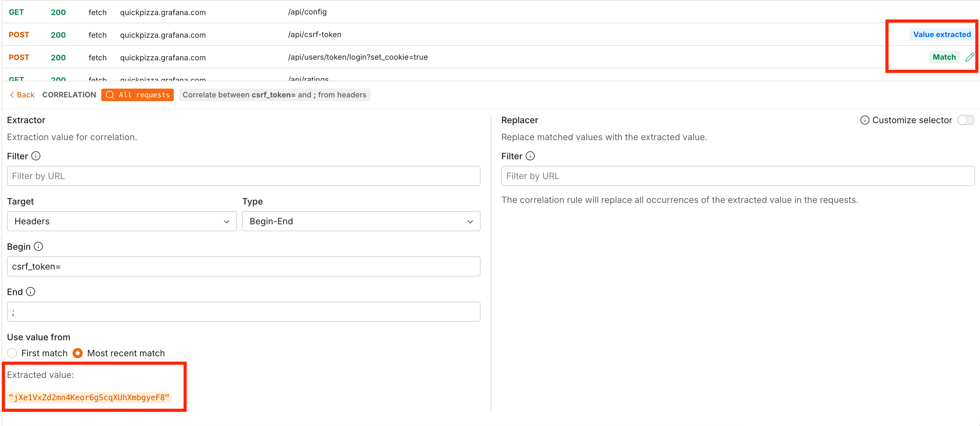The width and height of the screenshot is (980, 426).
Task: Click the search icon in All requests
Action: (x=110, y=95)
